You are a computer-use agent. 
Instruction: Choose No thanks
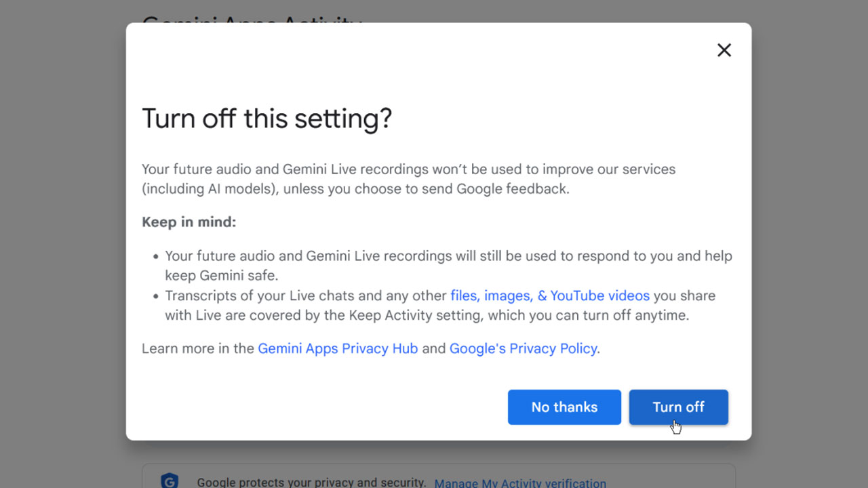[x=564, y=407]
